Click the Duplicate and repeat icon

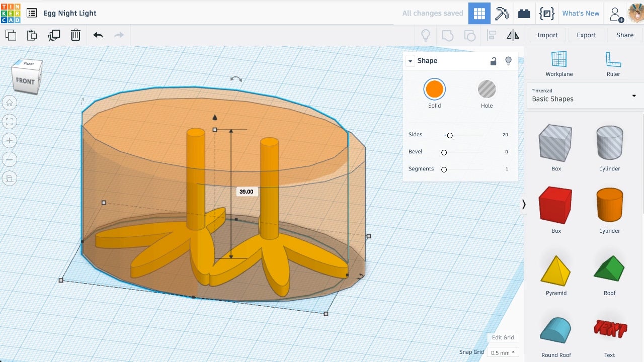[54, 35]
